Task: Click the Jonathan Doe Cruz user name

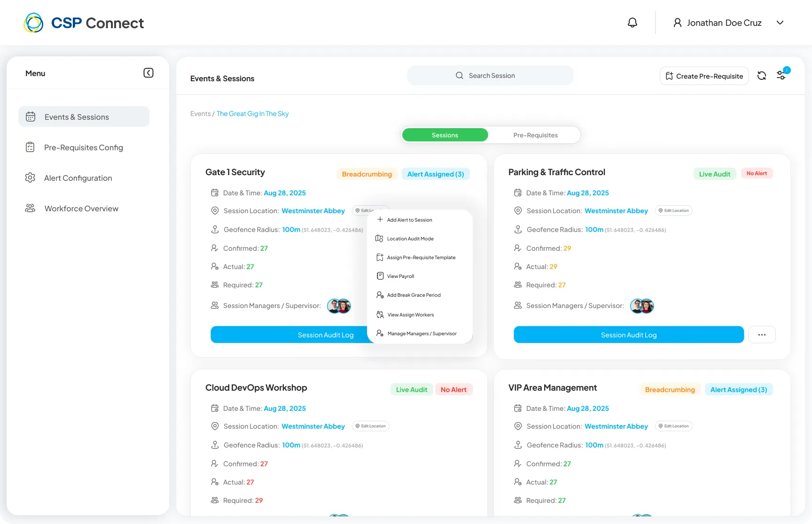Action: click(724, 23)
